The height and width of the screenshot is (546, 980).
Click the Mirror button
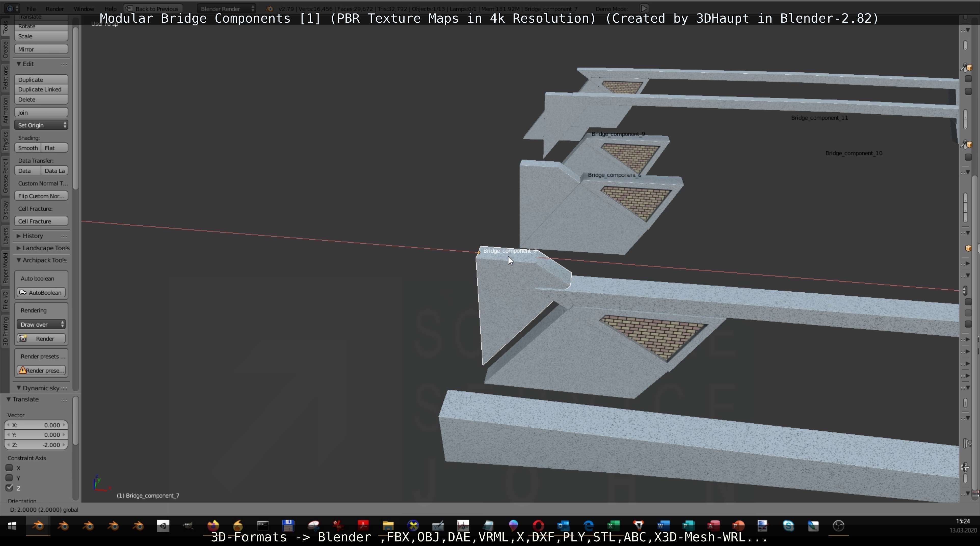(x=41, y=49)
